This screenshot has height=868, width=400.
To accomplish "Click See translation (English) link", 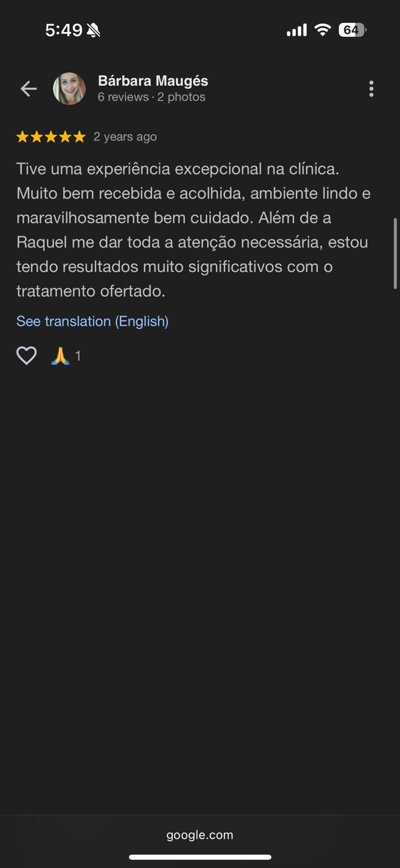I will point(92,321).
